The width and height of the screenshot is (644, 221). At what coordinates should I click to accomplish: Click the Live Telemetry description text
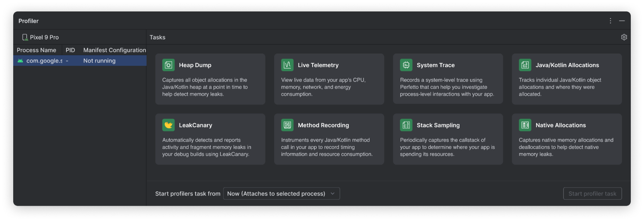(323, 87)
